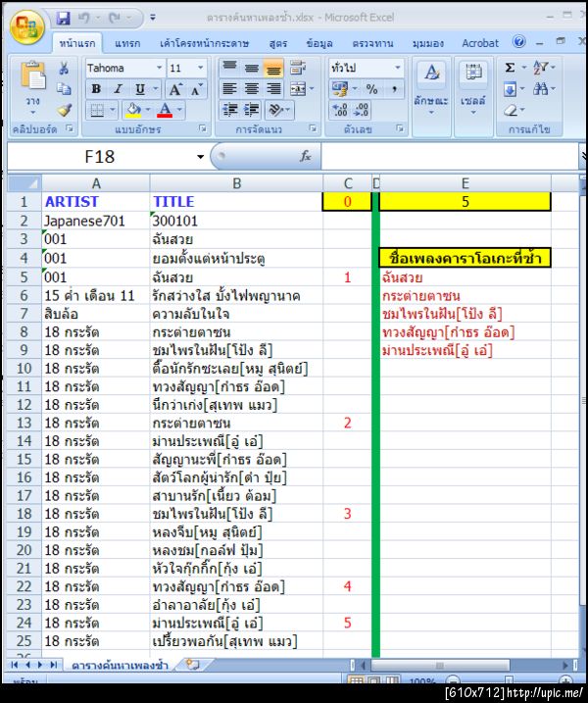
Task: Open the font color dropdown arrow
Action: tap(179, 110)
